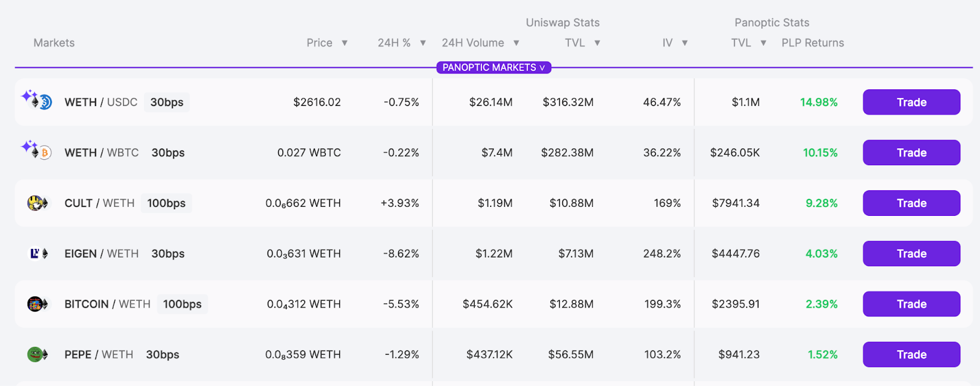This screenshot has height=386, width=980.
Task: Trade the CULT / WETH market
Action: 911,203
